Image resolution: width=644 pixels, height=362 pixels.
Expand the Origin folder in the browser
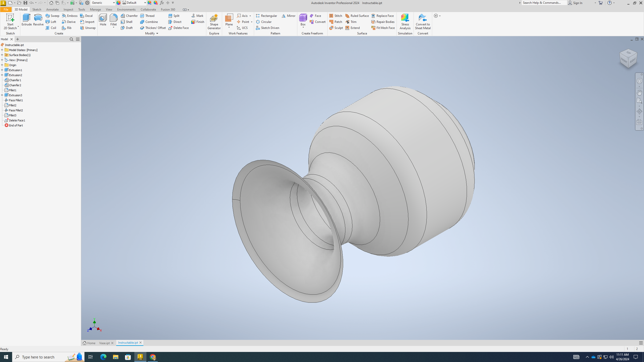point(2,65)
